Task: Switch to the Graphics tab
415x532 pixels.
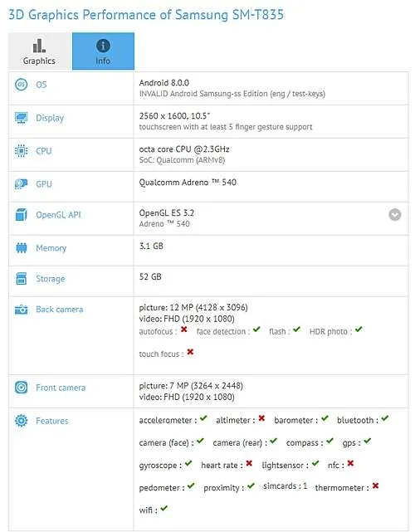Action: pyautogui.click(x=40, y=51)
